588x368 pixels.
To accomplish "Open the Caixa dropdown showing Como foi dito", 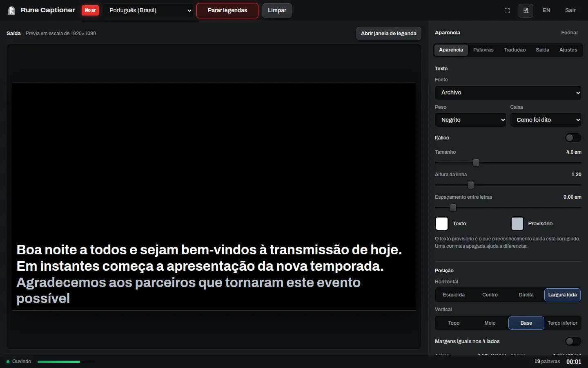I will click(546, 120).
